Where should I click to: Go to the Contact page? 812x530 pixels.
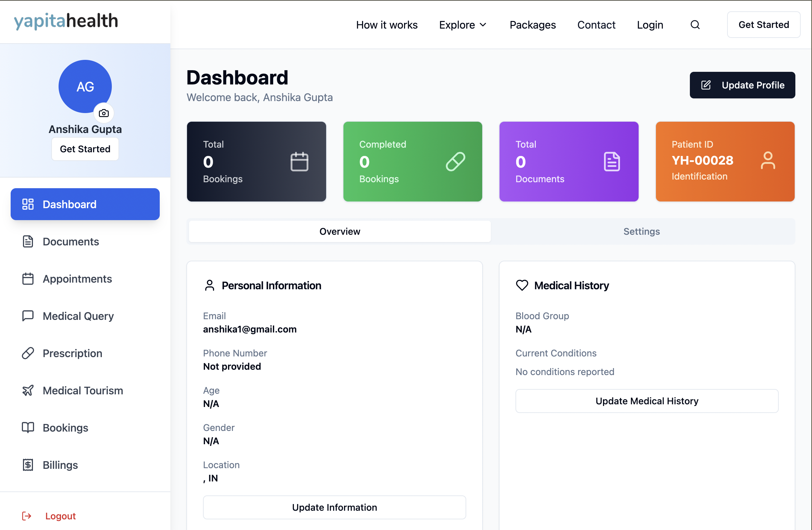pyautogui.click(x=596, y=25)
